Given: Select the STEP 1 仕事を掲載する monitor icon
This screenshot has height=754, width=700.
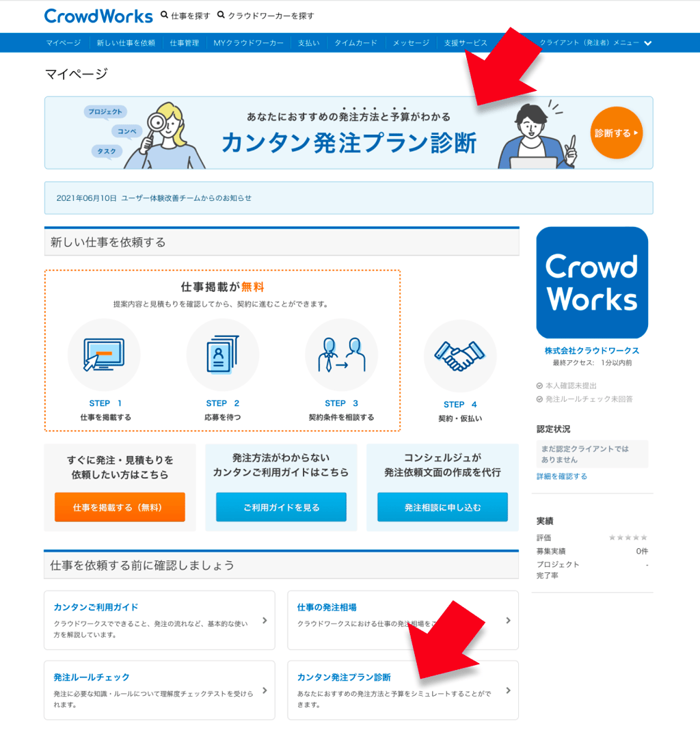Looking at the screenshot, I should click(103, 354).
